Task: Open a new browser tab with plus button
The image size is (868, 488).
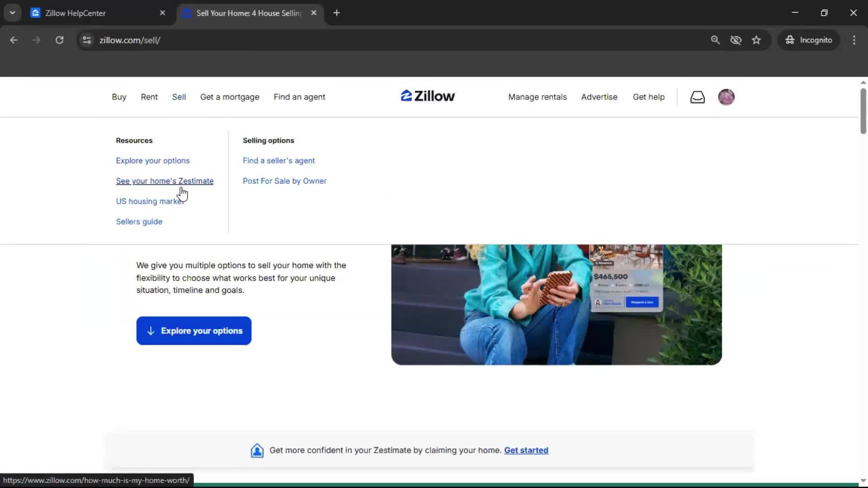Action: [336, 13]
